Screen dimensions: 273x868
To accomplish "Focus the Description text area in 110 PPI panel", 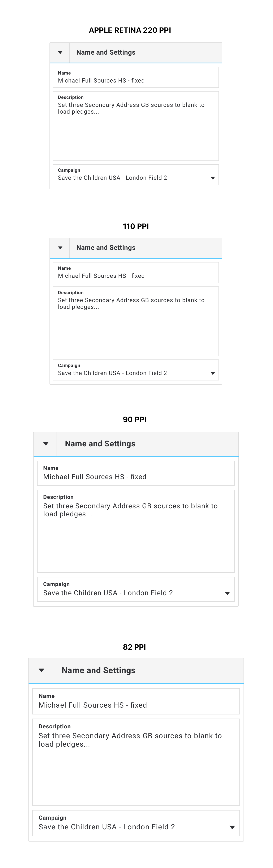I will [x=136, y=321].
